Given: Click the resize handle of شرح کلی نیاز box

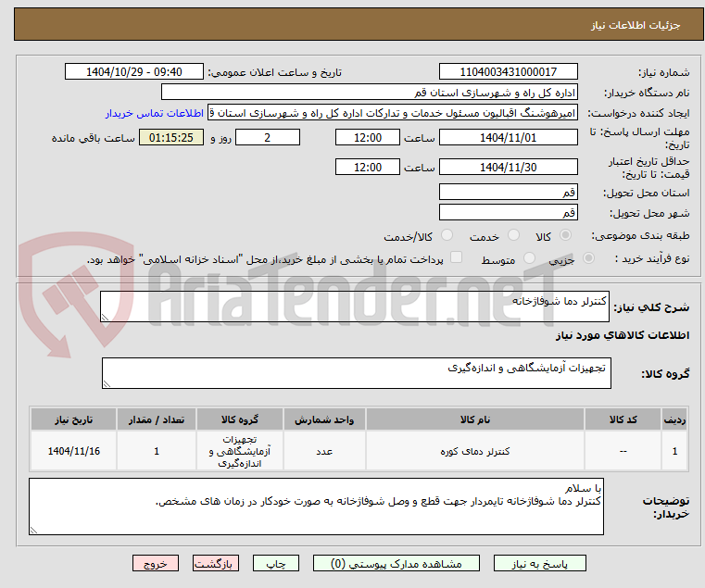Looking at the screenshot, I should 106,317.
